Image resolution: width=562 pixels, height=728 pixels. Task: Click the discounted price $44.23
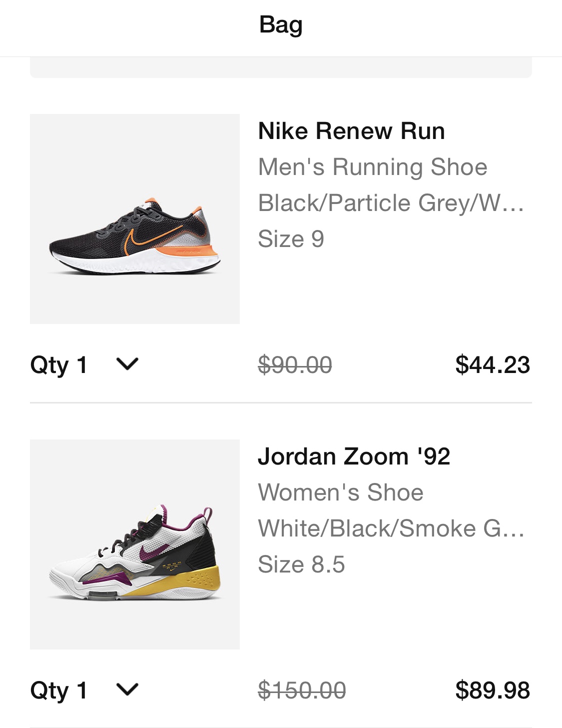pos(492,363)
